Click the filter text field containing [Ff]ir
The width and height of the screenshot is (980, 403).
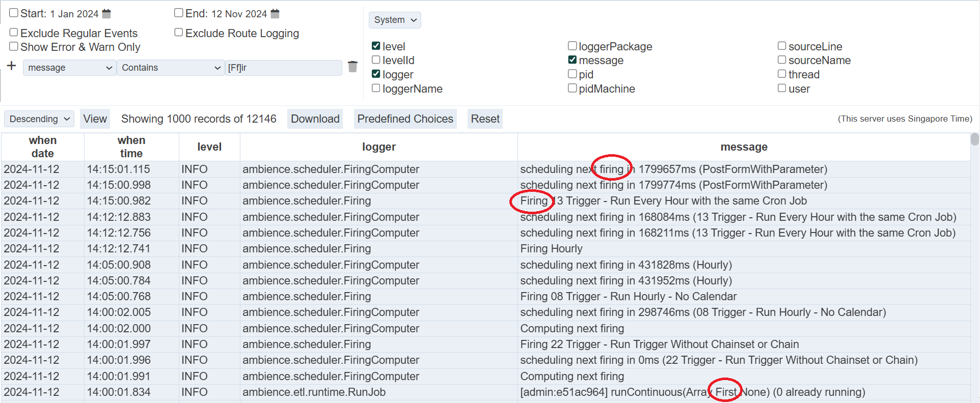click(283, 68)
